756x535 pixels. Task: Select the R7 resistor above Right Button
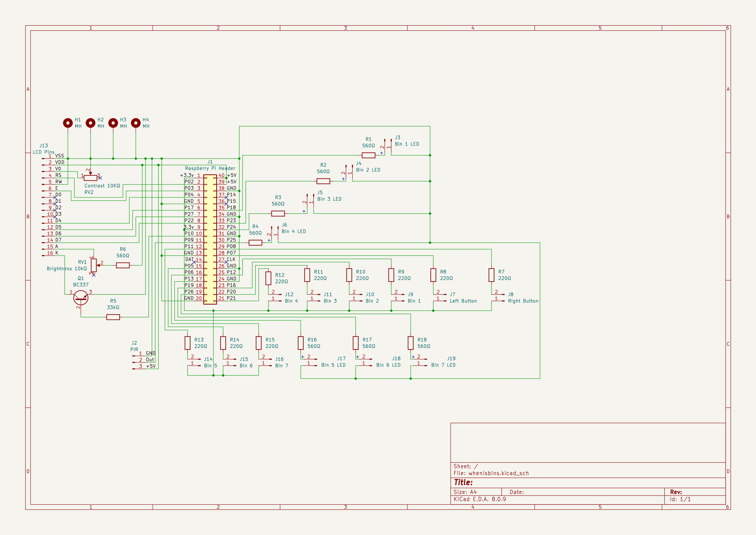pos(491,275)
